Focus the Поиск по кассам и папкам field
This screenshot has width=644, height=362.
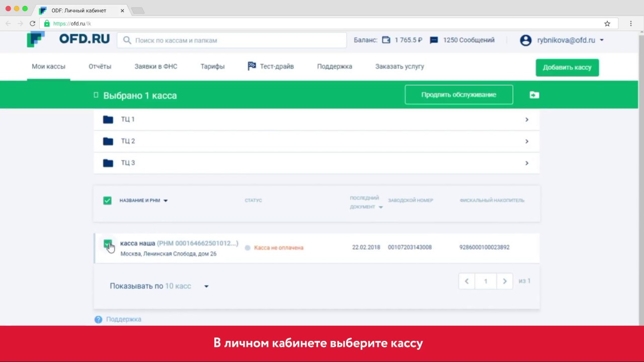pos(232,40)
